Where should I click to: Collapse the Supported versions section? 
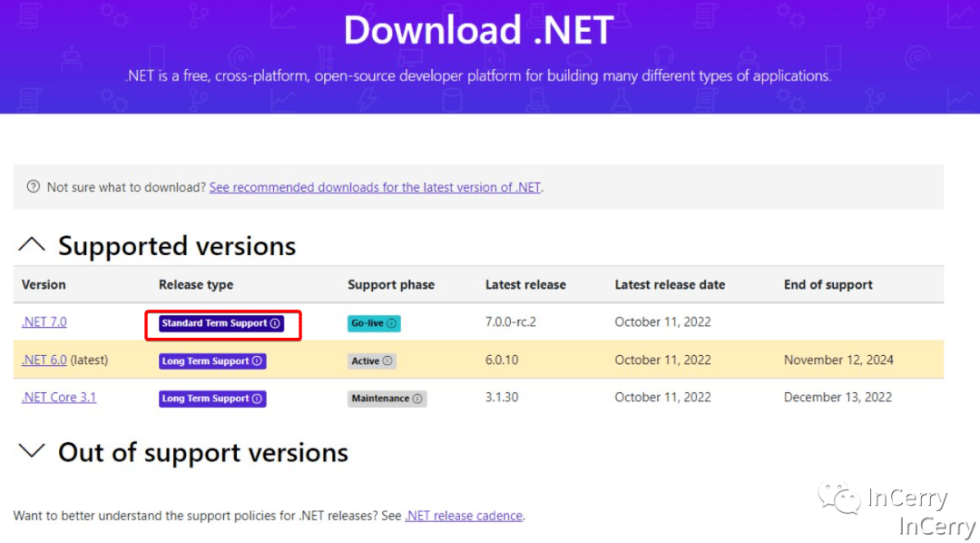tap(32, 245)
